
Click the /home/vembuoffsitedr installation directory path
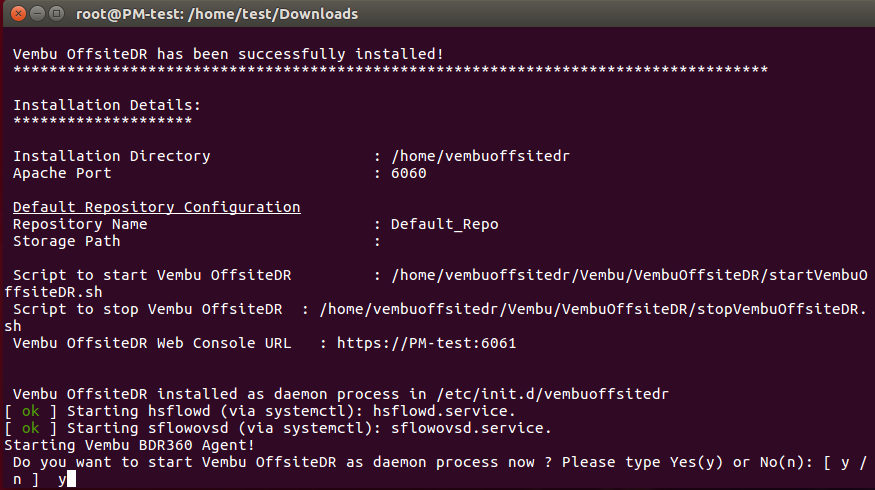coord(480,156)
